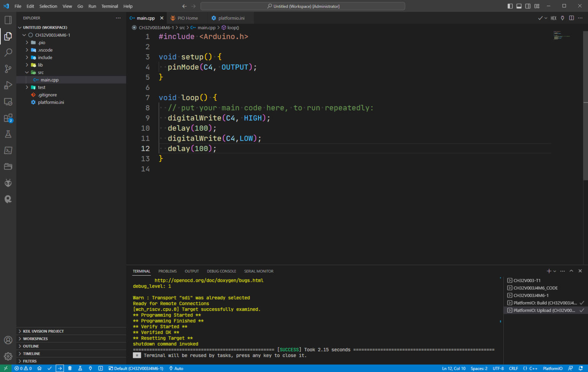Screen dimensions: 588x372
Task: Toggle the split editor layout icon
Action: coord(571,18)
